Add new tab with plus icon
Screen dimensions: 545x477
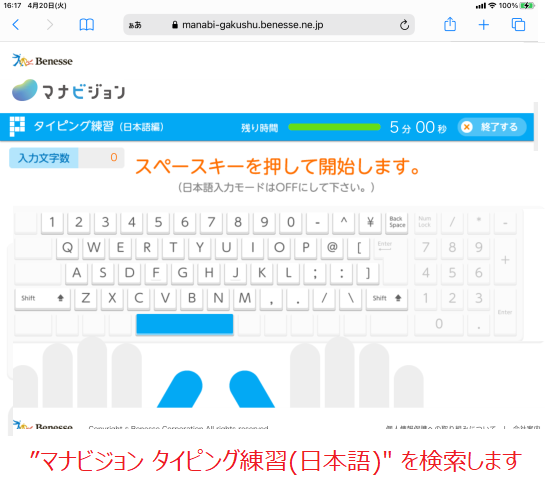(483, 25)
